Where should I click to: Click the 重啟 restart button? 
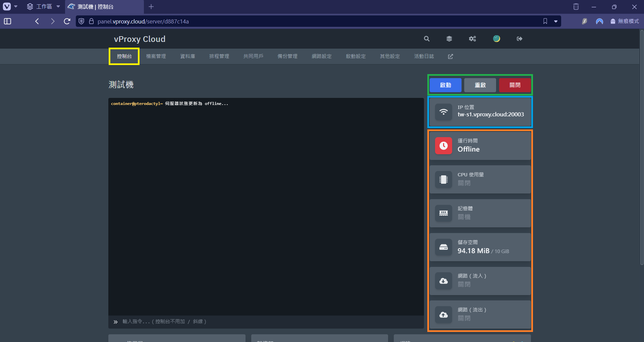pos(480,85)
